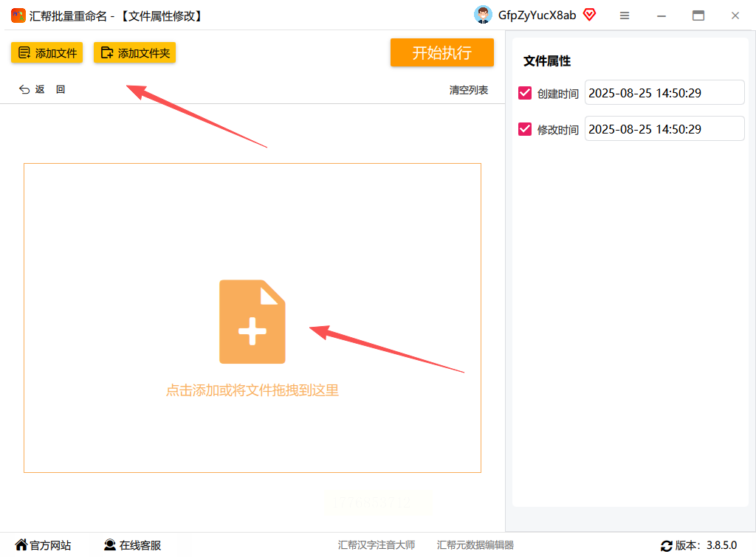
Task: Open 汇帮汉字注音大师 link
Action: tap(377, 545)
